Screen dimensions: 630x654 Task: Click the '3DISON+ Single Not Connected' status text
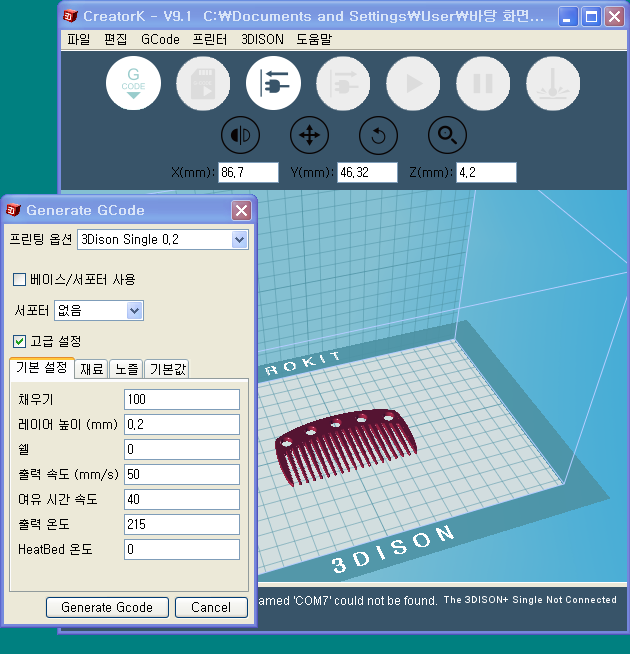(x=530, y=600)
